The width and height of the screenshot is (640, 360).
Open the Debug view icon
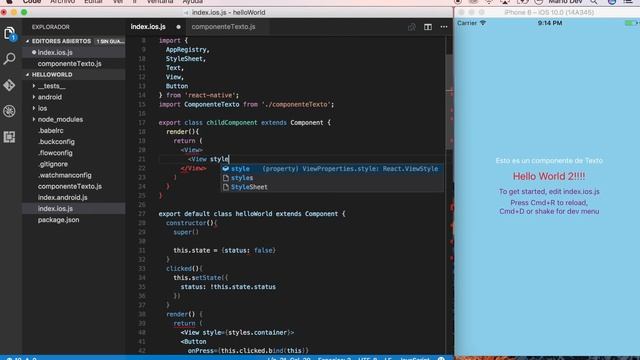pos(9,111)
